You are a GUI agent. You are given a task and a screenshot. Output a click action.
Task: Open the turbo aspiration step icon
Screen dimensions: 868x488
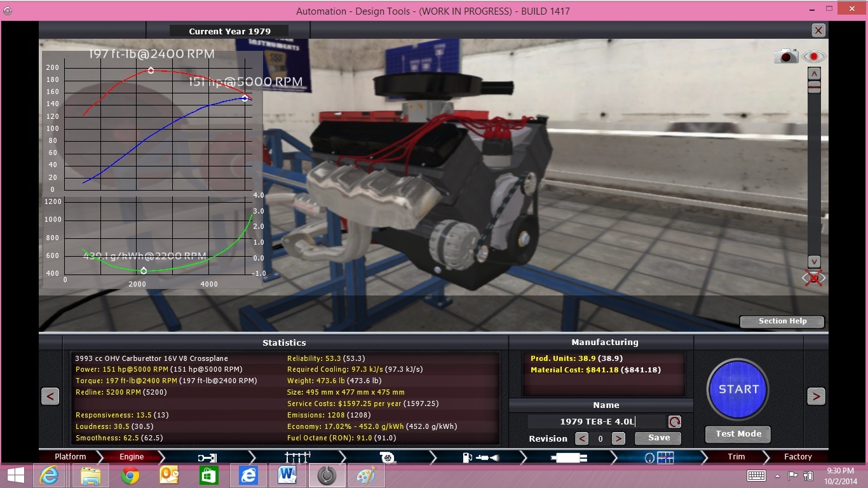[x=387, y=457]
